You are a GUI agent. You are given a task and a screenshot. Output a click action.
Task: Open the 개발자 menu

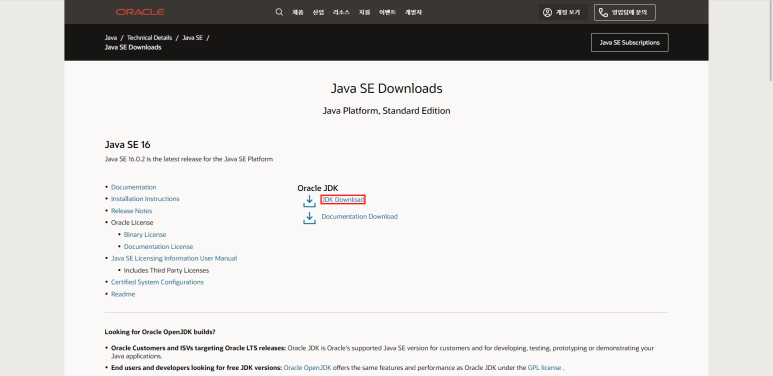point(413,12)
